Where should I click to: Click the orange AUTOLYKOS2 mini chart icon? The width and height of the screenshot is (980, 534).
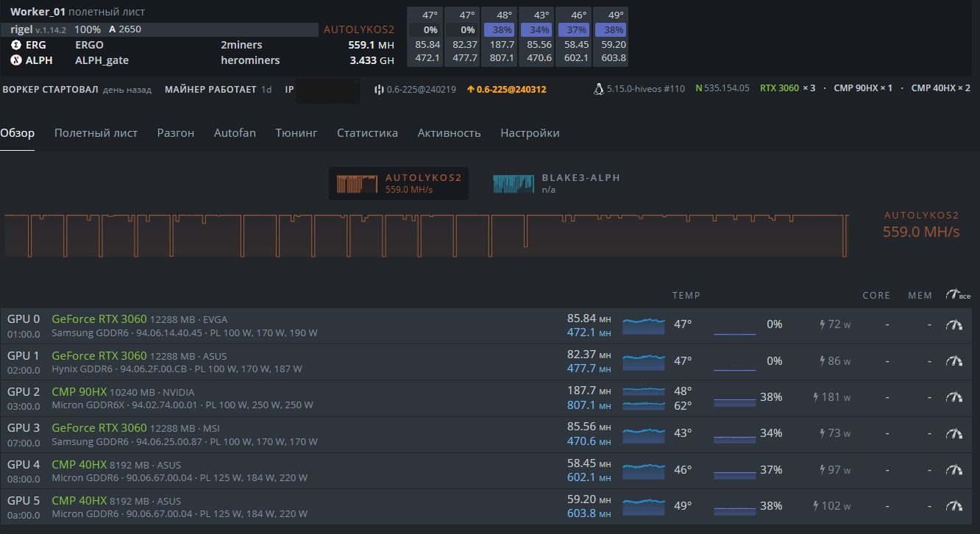tap(358, 184)
